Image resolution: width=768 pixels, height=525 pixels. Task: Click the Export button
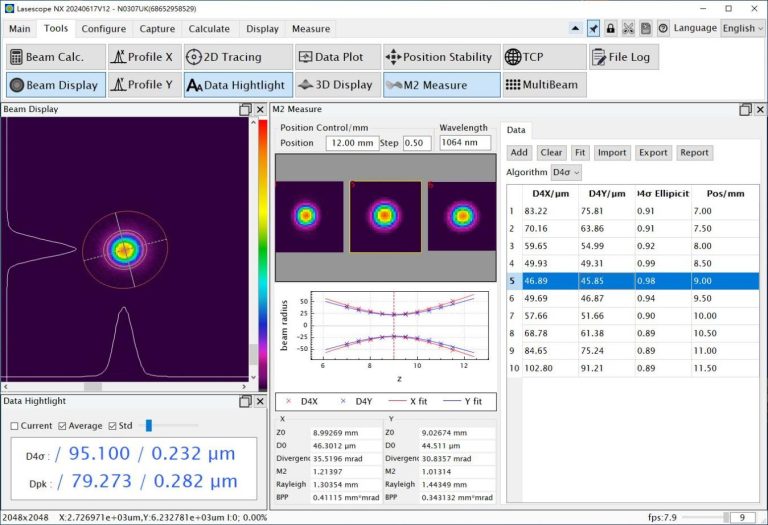(652, 153)
